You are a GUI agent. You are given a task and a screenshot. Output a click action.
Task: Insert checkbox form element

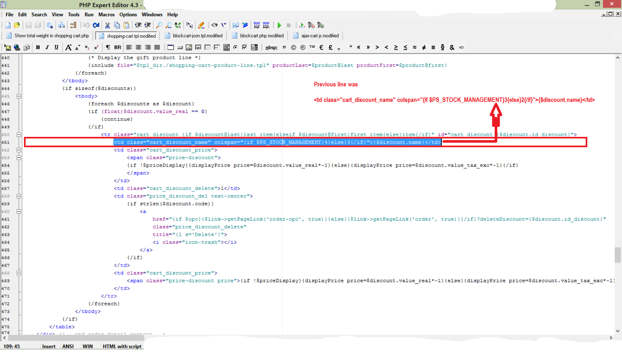[245, 48]
